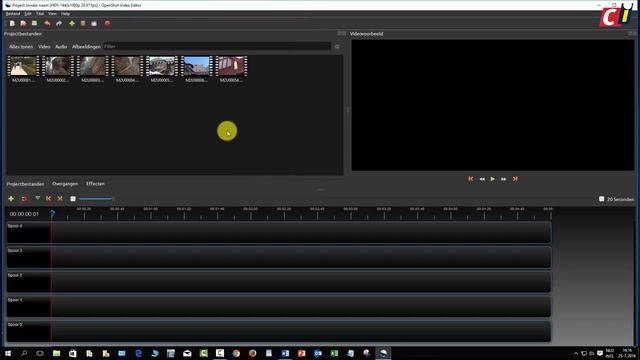This screenshot has height=360, width=640.
Task: Click the rewind button under preview
Action: click(x=482, y=179)
